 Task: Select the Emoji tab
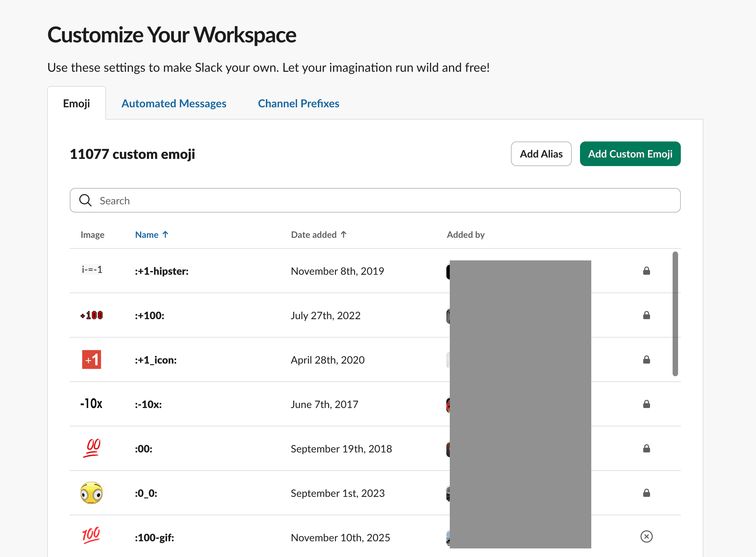click(x=77, y=103)
